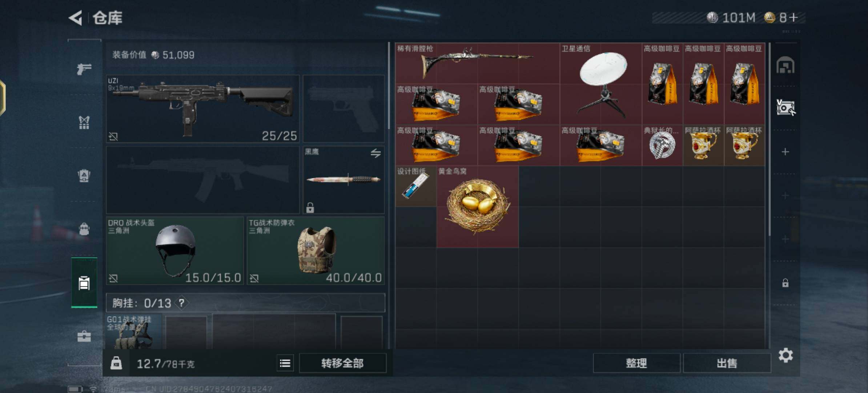Go back using the arrow beside 仓库
Viewport: 868px width, 393px height.
76,18
